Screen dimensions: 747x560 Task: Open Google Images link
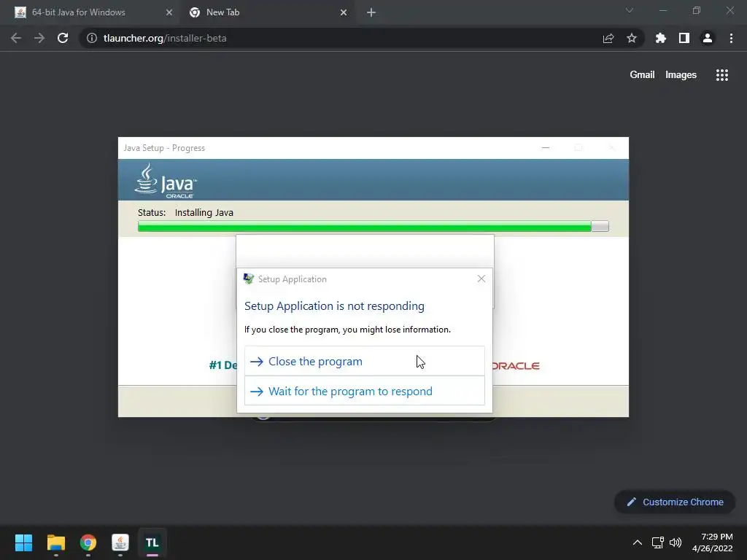tap(681, 75)
